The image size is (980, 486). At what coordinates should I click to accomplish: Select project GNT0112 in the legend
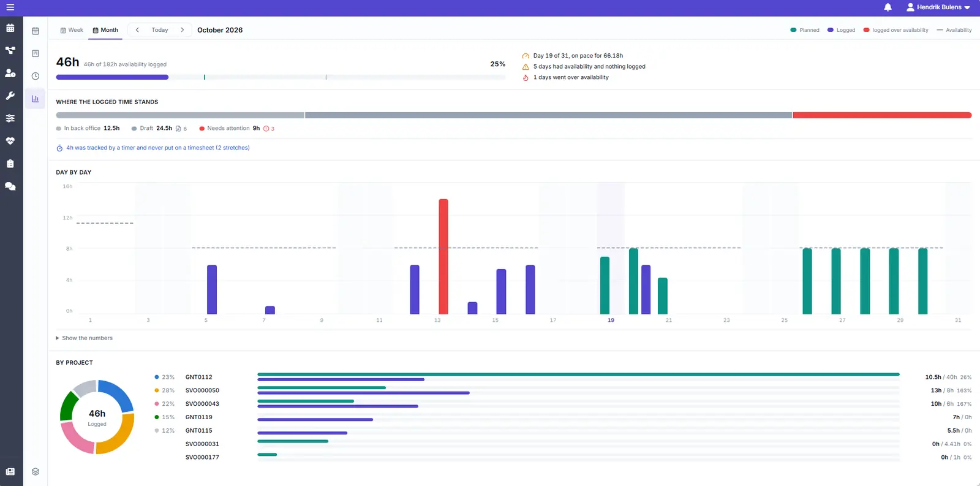(x=199, y=378)
